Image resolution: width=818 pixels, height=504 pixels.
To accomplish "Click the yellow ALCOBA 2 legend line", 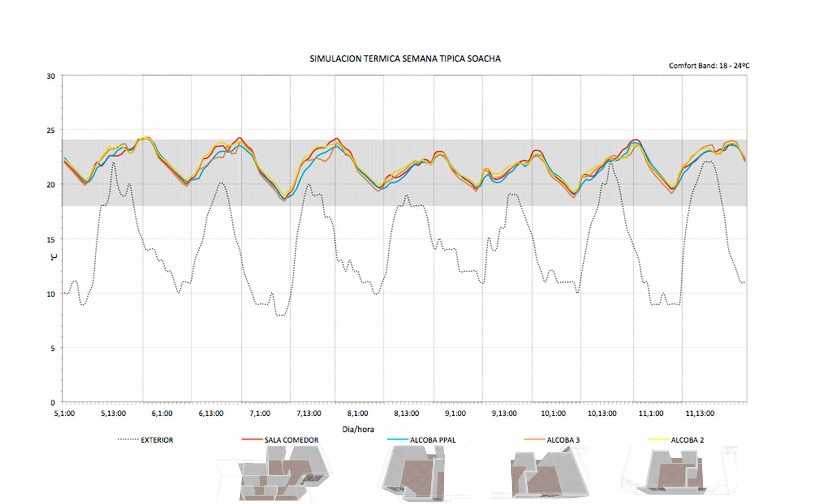I will pos(658,439).
